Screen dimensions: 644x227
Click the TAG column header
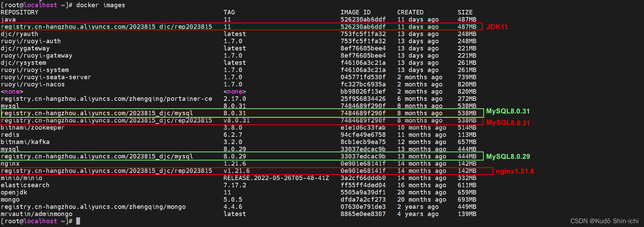(x=229, y=12)
